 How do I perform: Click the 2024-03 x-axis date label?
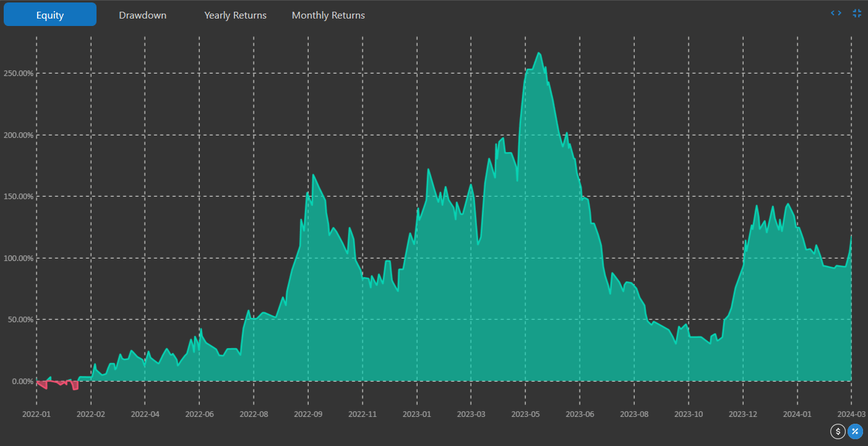851,414
